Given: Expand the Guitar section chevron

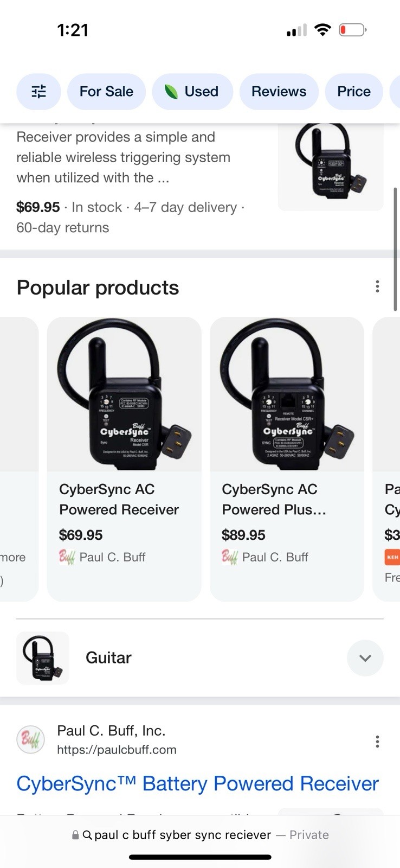Looking at the screenshot, I should [365, 658].
